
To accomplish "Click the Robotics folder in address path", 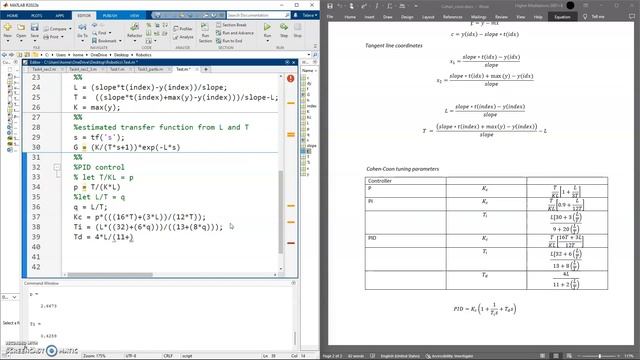I will pyautogui.click(x=144, y=55).
